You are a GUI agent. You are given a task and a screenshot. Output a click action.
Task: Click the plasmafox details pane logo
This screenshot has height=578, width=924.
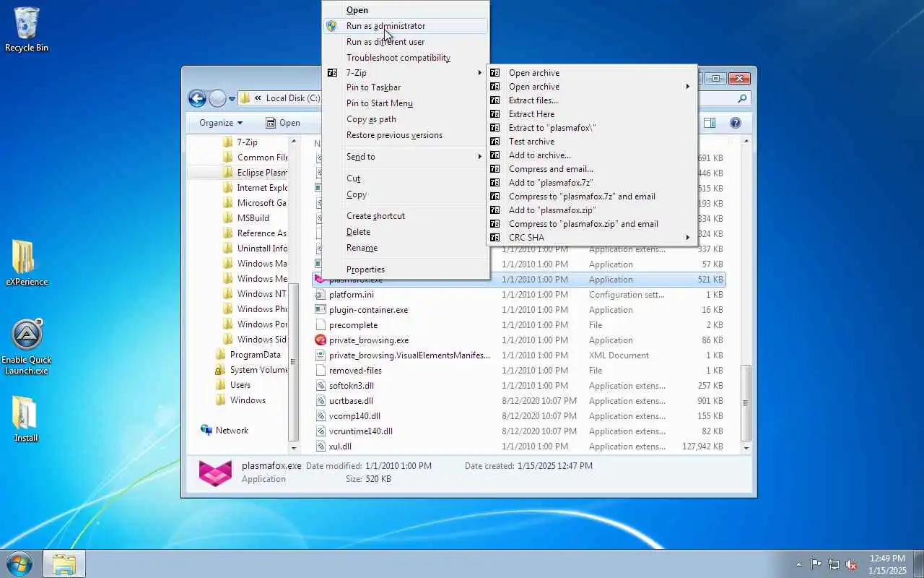[215, 473]
